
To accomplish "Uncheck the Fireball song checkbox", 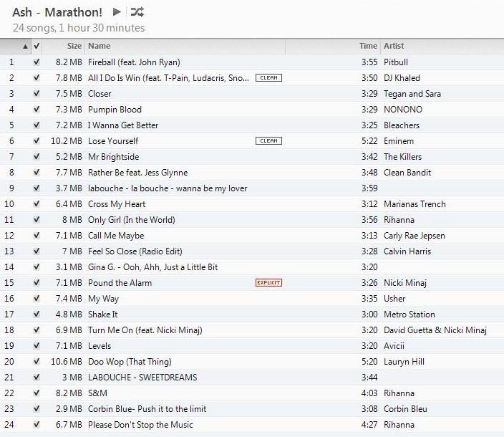I will click(37, 62).
